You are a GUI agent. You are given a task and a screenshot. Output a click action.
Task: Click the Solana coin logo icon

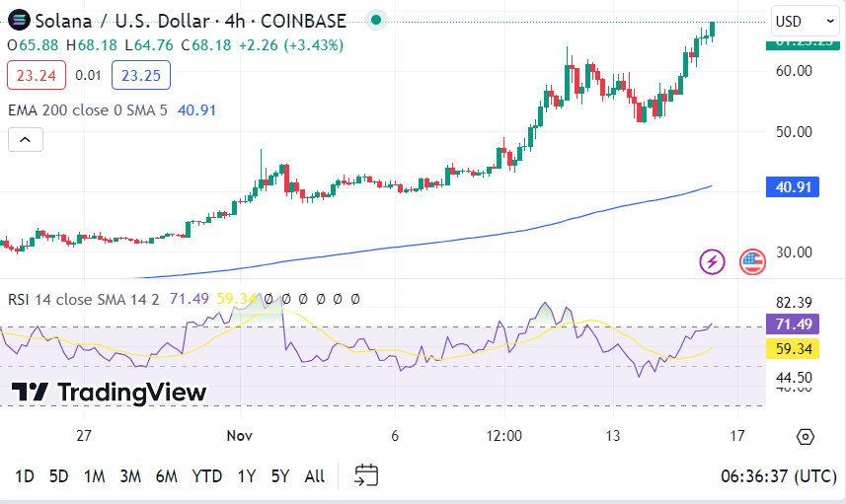tap(19, 21)
